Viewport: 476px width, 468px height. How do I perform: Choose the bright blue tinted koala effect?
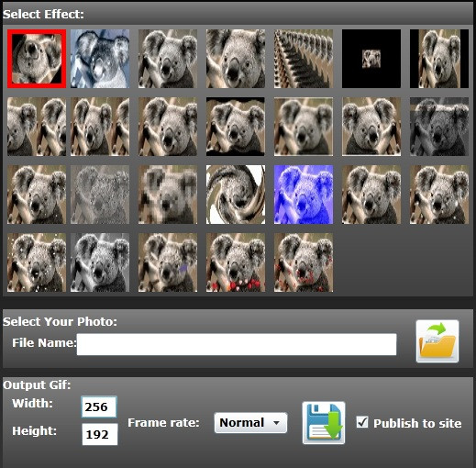(x=304, y=195)
